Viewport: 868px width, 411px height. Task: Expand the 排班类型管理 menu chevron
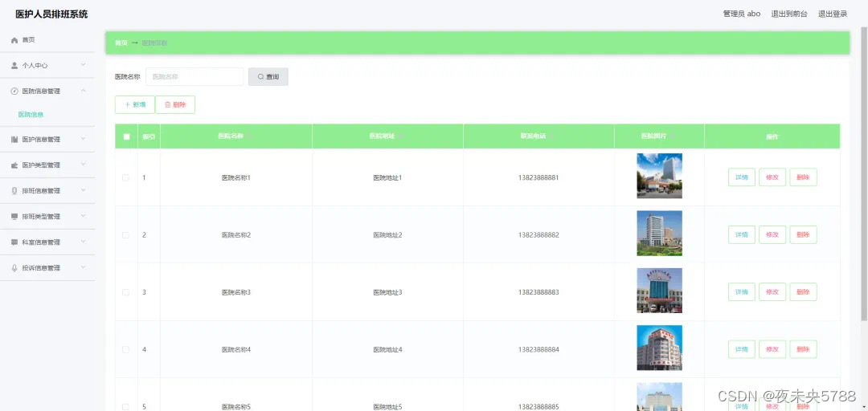(83, 216)
